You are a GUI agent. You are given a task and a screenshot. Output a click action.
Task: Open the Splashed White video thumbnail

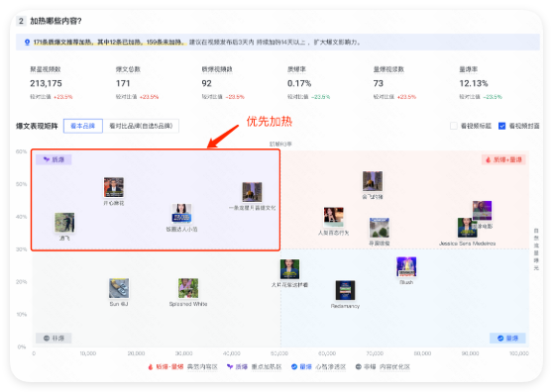pos(188,288)
